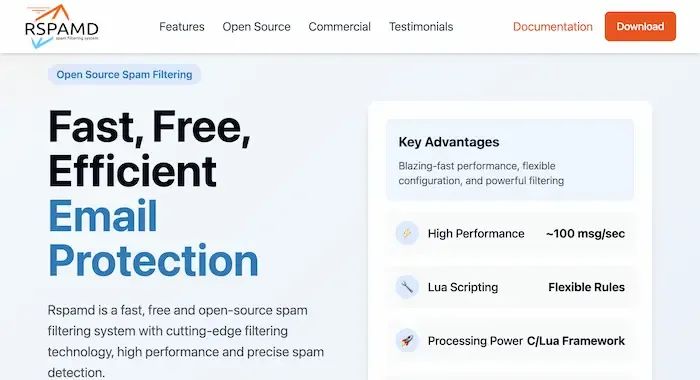Click the Open Source Spam Filtering badge

click(x=125, y=75)
